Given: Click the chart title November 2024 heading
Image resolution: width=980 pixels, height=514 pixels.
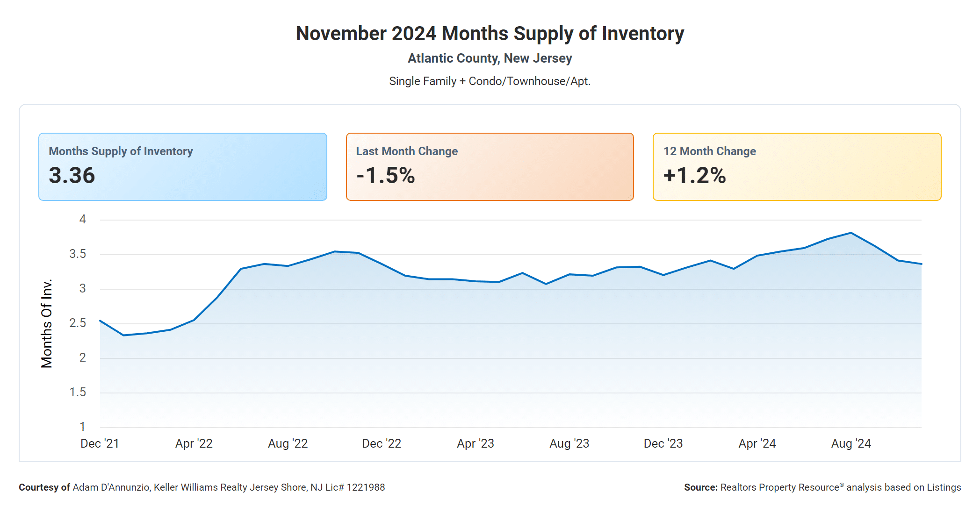Looking at the screenshot, I should 490,34.
